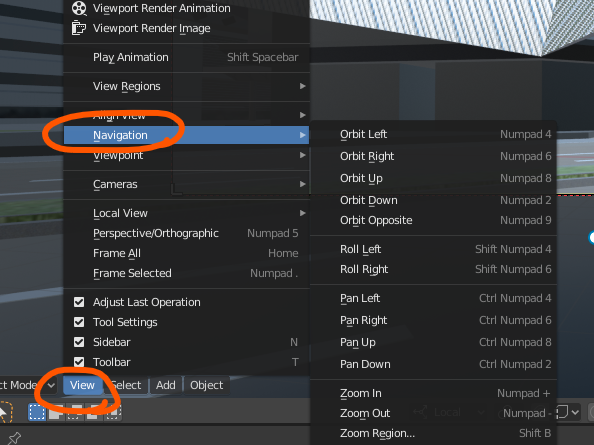
Task: Select the Set New Selection mode icon
Action: (x=37, y=412)
